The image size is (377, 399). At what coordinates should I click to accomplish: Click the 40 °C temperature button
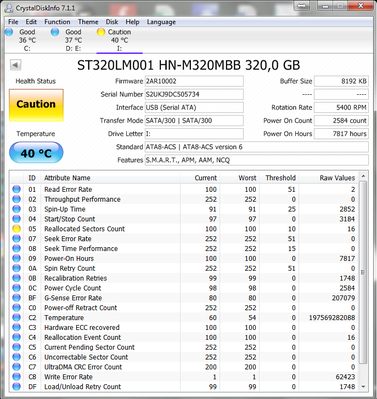click(x=36, y=153)
